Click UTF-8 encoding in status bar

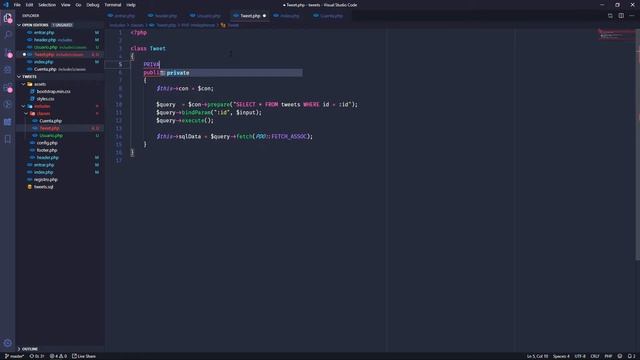pos(580,356)
